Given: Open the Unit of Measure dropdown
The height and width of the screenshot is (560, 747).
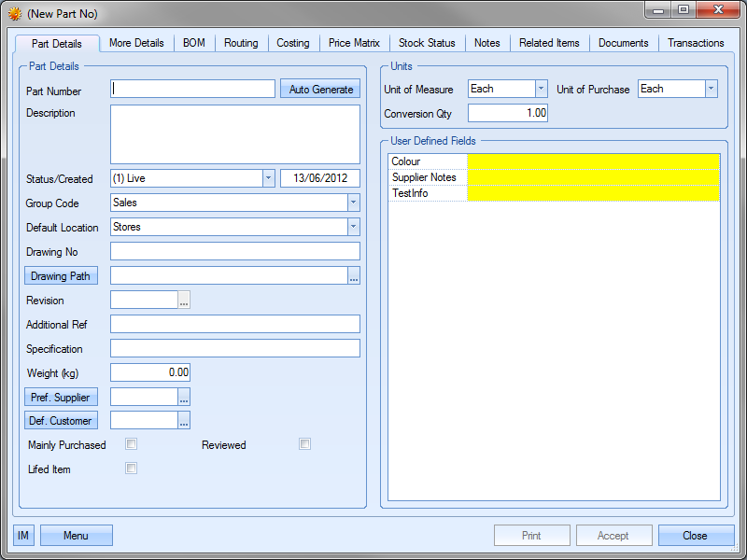Looking at the screenshot, I should click(x=541, y=89).
